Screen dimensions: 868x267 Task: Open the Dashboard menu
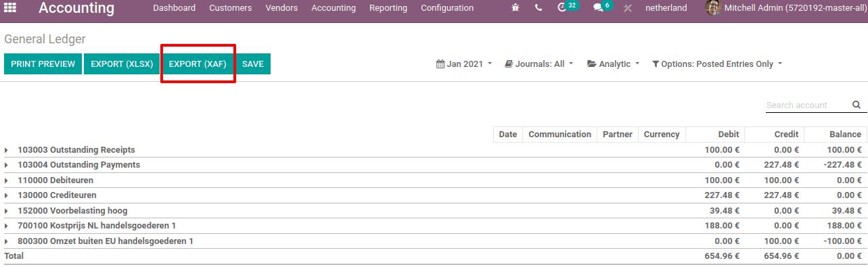[174, 8]
